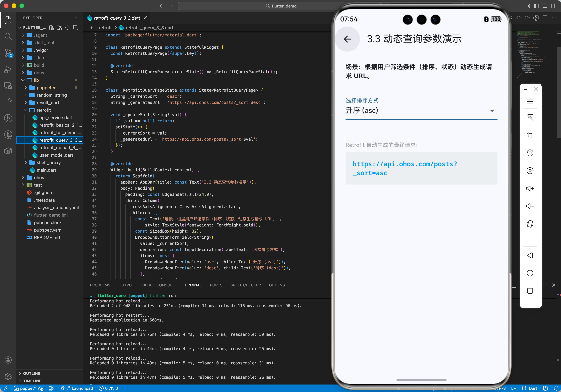
Task: Switch to the DEBUG CONSOLE tab
Action: (158, 285)
